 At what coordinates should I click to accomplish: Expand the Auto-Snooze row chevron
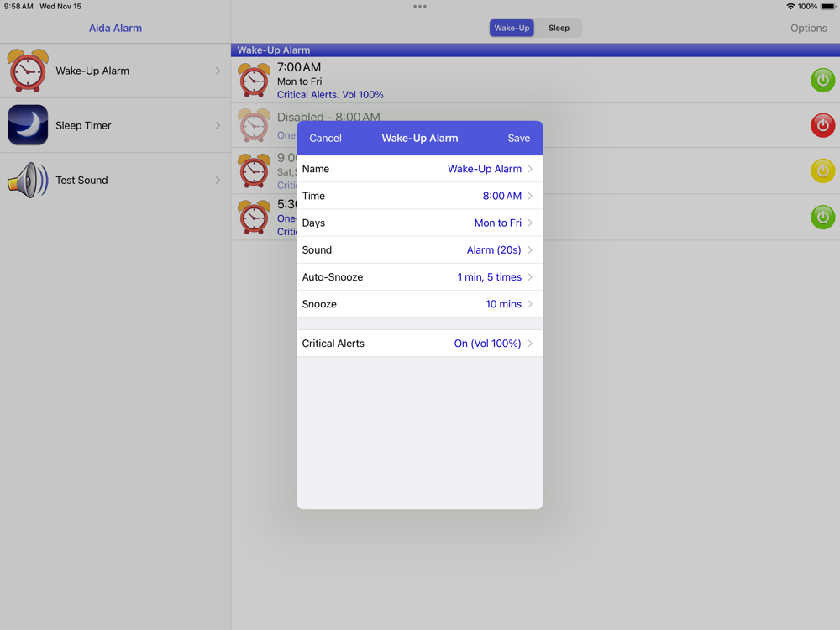click(530, 277)
